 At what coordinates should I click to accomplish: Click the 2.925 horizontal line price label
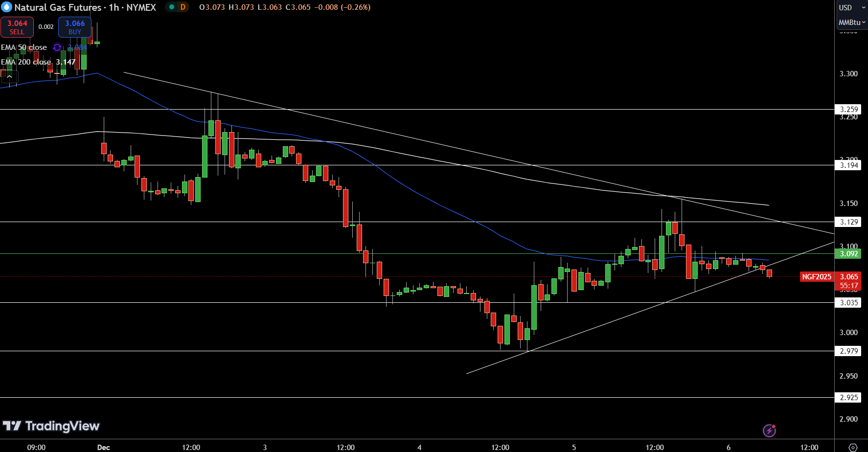point(848,398)
